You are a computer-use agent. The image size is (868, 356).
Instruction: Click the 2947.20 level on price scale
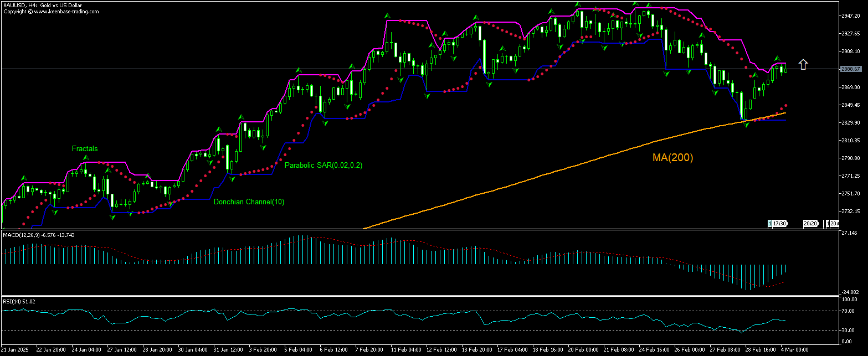pyautogui.click(x=851, y=16)
